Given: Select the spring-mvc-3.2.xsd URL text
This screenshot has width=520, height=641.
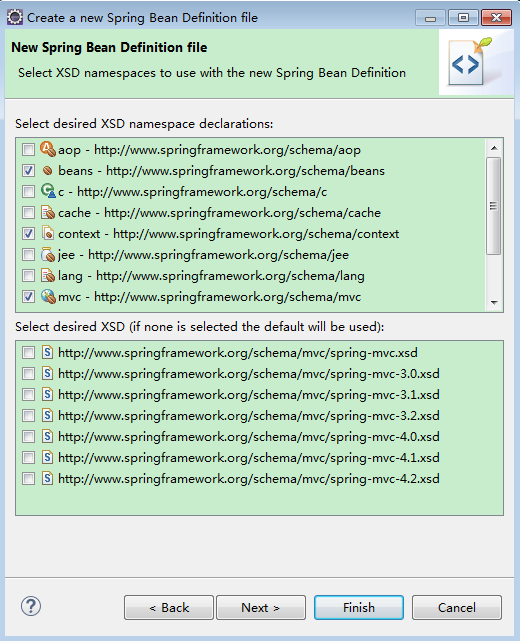Looking at the screenshot, I should [249, 416].
